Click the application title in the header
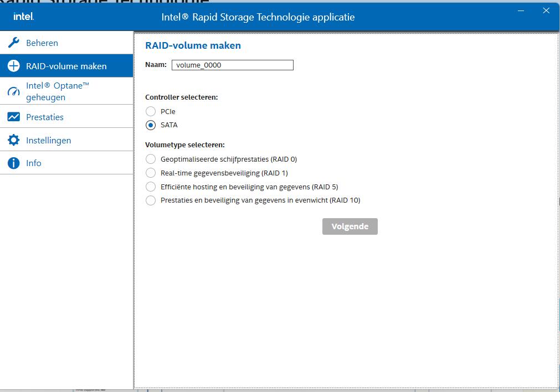This screenshot has height=392, width=560. [258, 17]
